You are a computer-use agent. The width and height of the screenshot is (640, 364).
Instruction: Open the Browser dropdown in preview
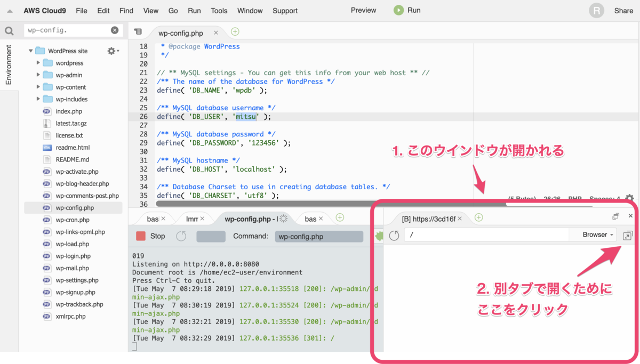[597, 234]
